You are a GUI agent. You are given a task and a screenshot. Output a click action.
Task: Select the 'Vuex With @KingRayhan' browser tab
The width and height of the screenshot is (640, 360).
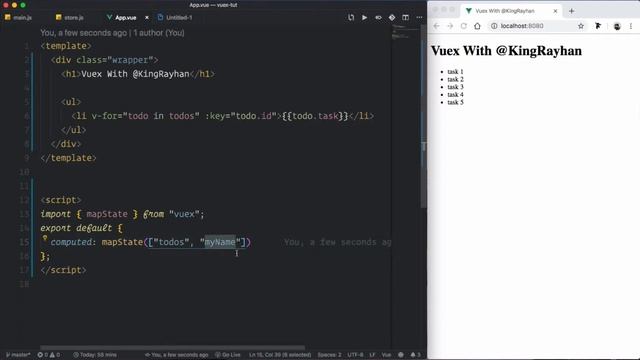click(x=511, y=11)
